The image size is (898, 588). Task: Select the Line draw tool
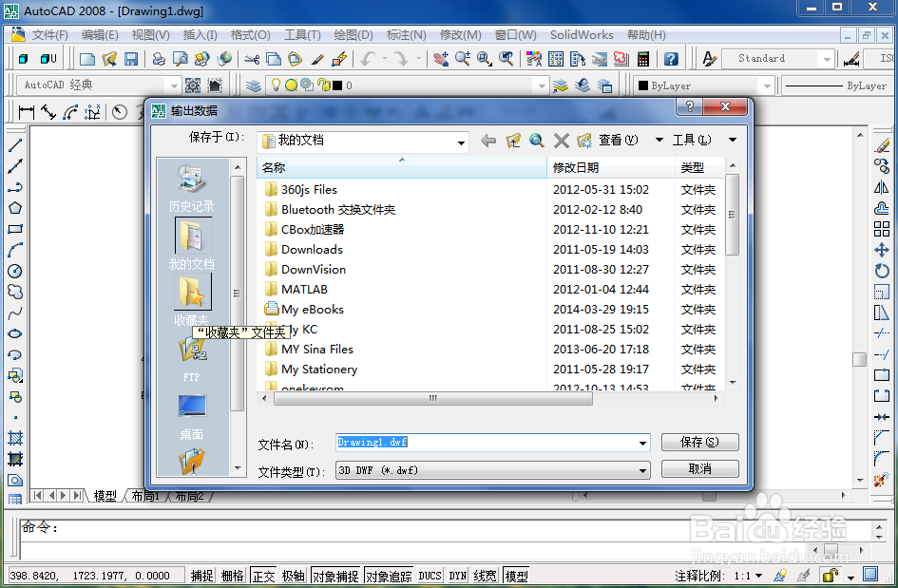15,145
